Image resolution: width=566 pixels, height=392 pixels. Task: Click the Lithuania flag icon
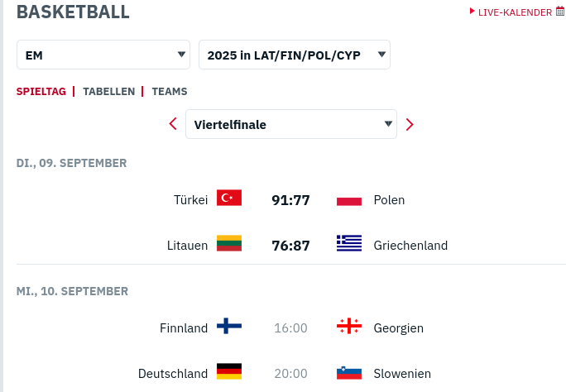pos(229,244)
